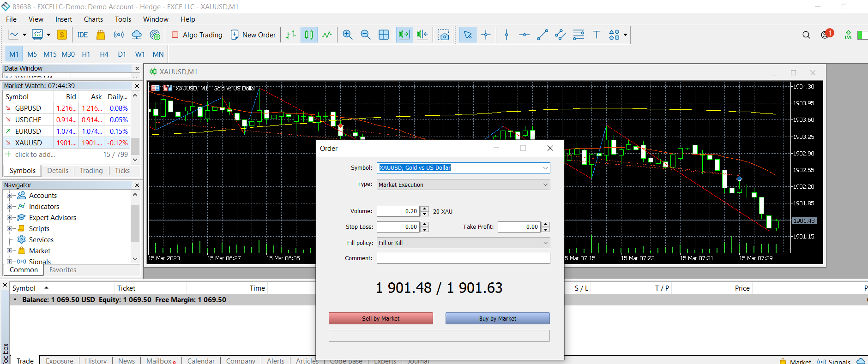Toggle Algo Trading on or off
The height and width of the screenshot is (364, 868).
pos(197,35)
